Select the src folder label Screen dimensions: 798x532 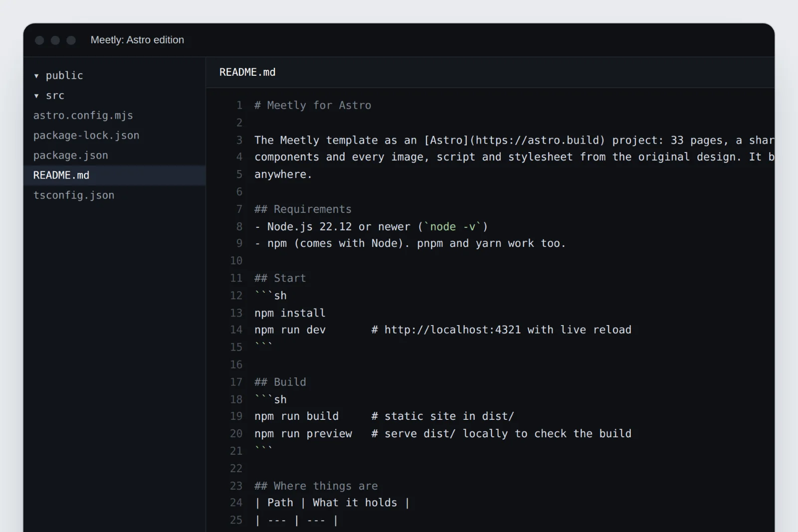[x=55, y=95]
